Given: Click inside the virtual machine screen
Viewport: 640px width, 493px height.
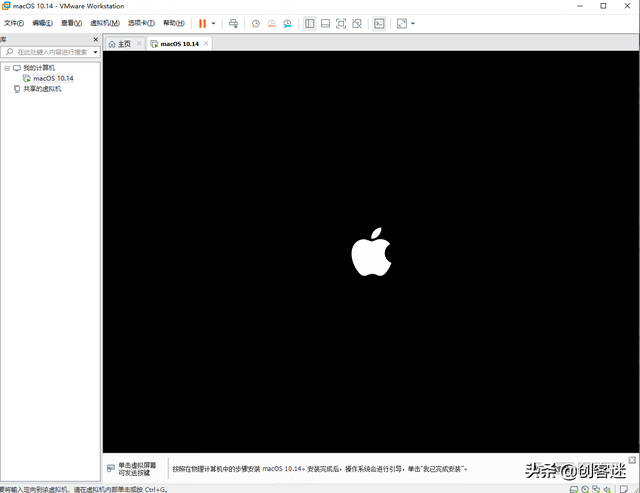Looking at the screenshot, I should tap(371, 252).
